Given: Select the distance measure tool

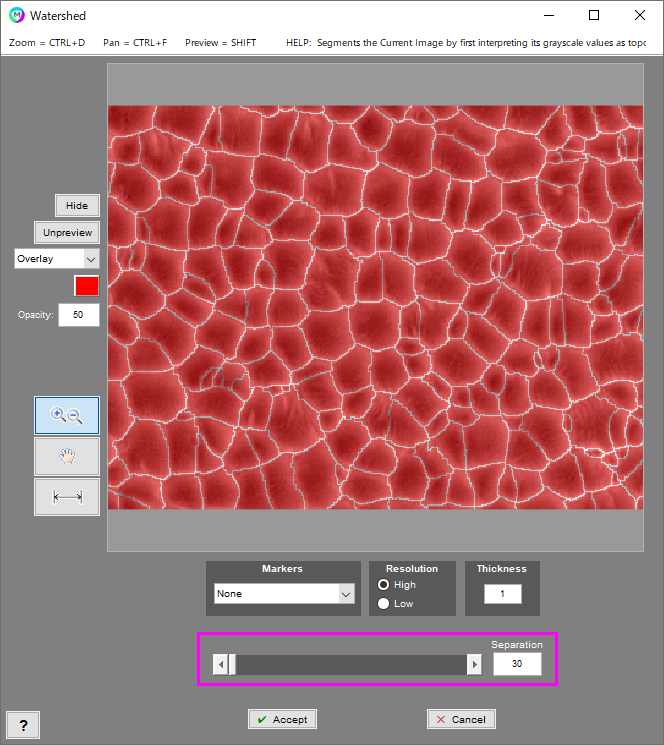Looking at the screenshot, I should [67, 496].
